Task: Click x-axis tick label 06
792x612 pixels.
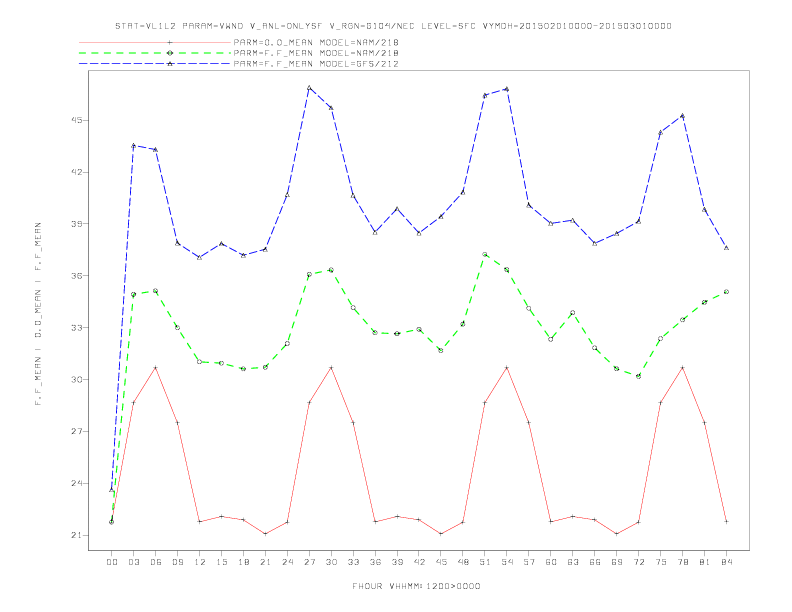Action: tap(156, 562)
